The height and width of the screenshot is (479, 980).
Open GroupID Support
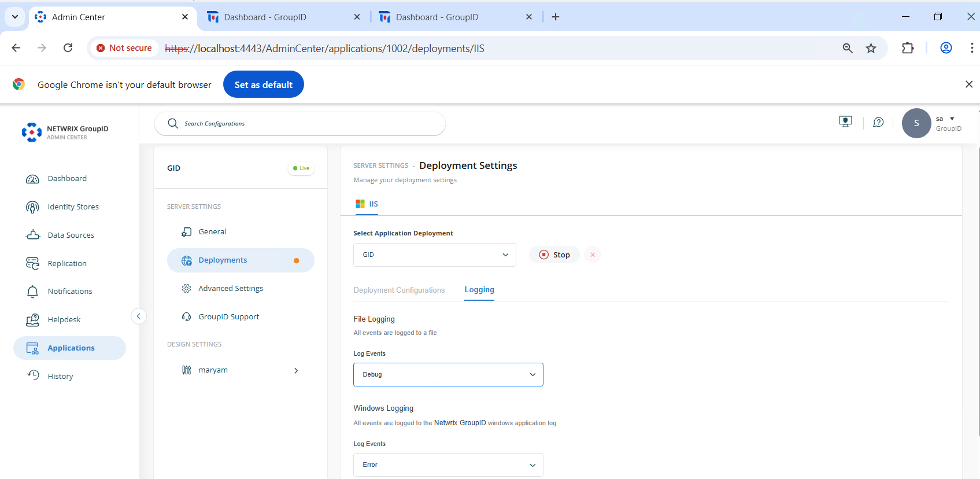228,317
